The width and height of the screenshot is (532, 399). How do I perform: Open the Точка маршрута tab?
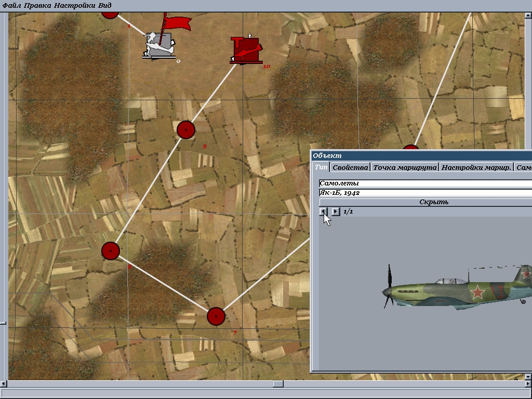pos(405,167)
